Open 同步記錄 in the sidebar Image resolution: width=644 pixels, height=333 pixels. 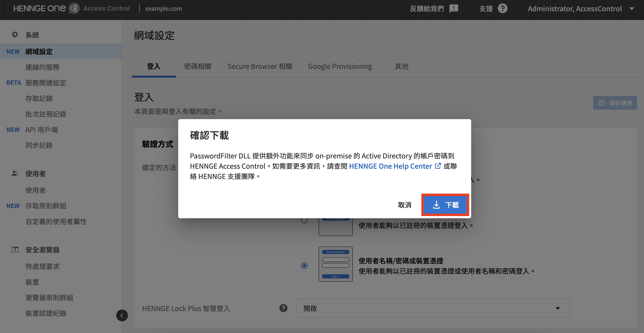39,145
